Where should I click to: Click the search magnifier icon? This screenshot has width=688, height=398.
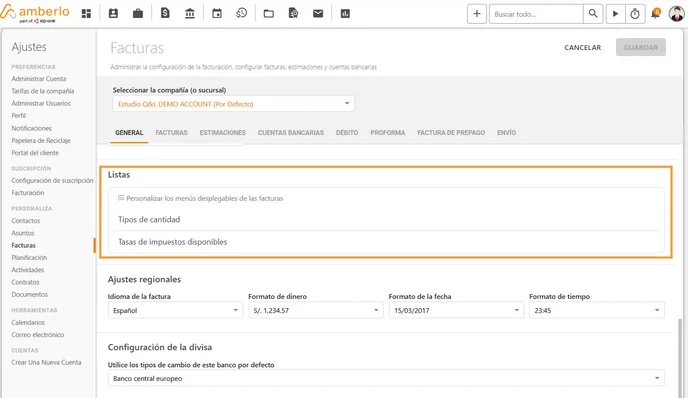click(x=593, y=14)
